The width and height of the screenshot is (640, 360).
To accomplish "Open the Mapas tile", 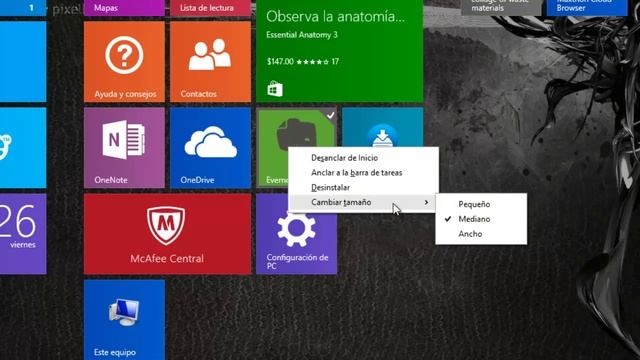I will coord(124,8).
